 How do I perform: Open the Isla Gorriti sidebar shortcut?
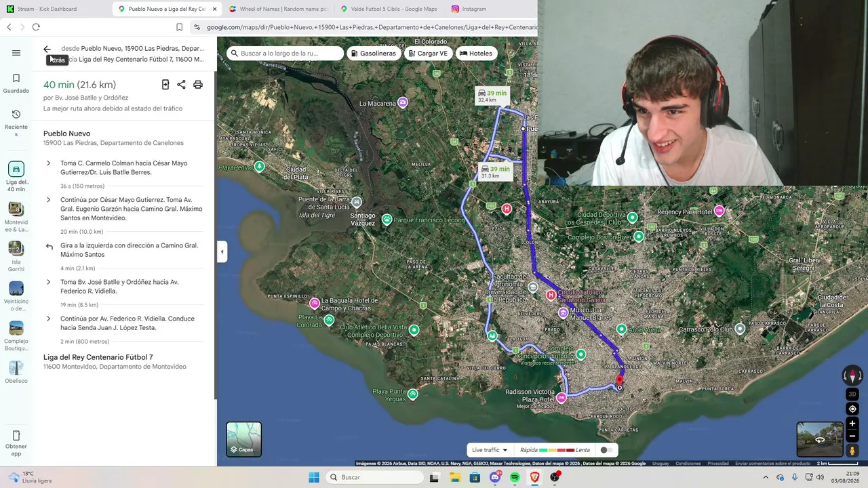click(16, 257)
